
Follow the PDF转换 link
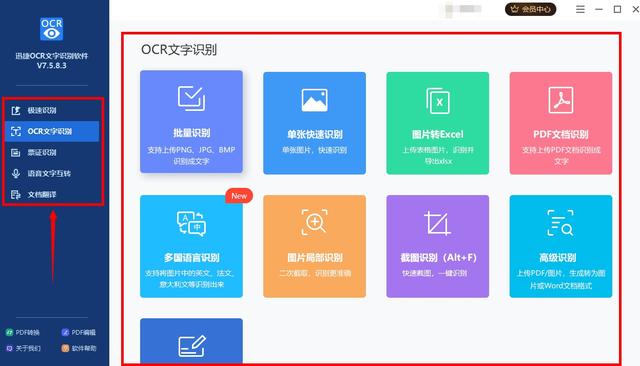click(x=23, y=333)
